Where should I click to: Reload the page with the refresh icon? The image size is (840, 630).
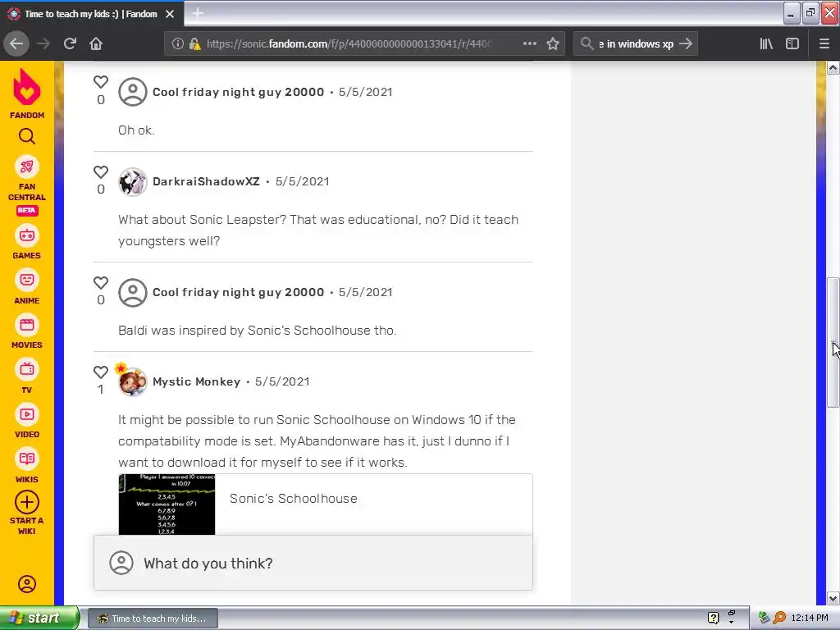click(x=70, y=43)
